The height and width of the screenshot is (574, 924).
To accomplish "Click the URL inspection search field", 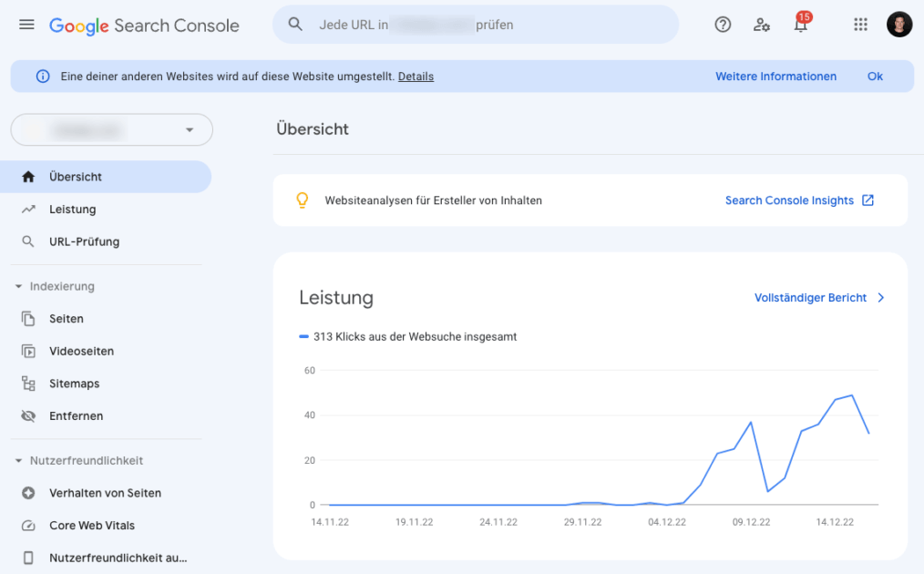I will [474, 25].
